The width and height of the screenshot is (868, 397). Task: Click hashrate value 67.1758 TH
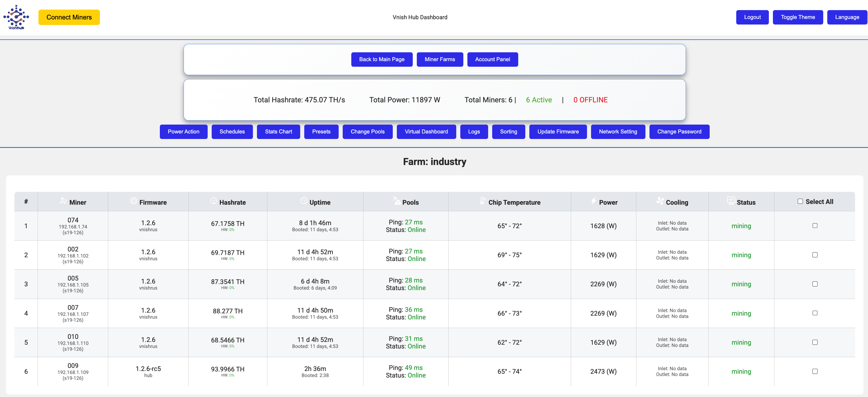pyautogui.click(x=227, y=224)
